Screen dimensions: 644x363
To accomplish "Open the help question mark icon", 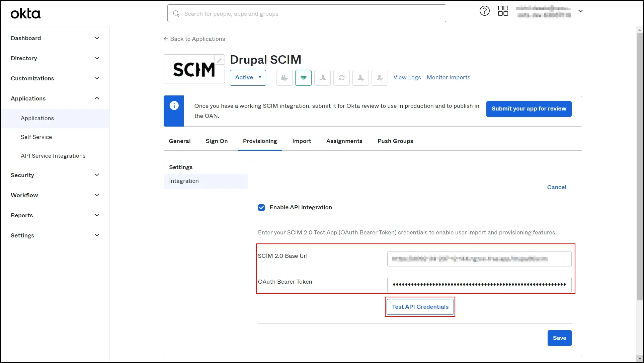I will click(x=484, y=11).
